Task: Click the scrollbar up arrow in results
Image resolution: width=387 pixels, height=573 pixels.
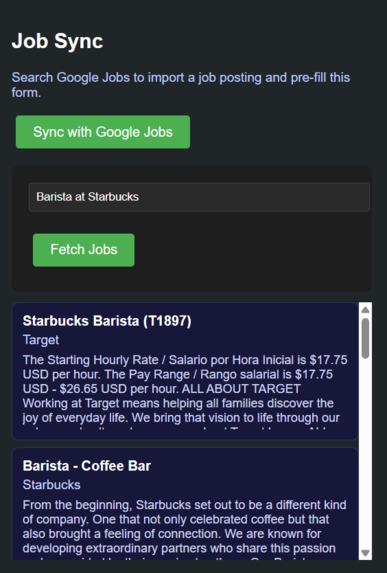Action: (365, 310)
